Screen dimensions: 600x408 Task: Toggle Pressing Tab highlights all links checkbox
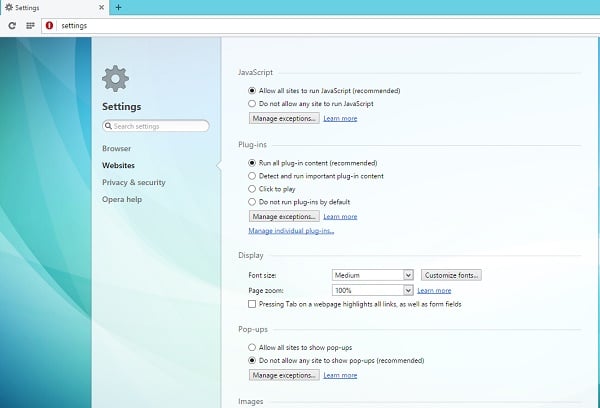coord(252,304)
